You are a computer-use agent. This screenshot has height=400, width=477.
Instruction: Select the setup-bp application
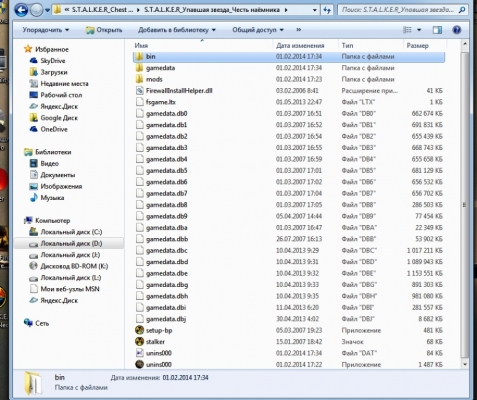[289, 330]
